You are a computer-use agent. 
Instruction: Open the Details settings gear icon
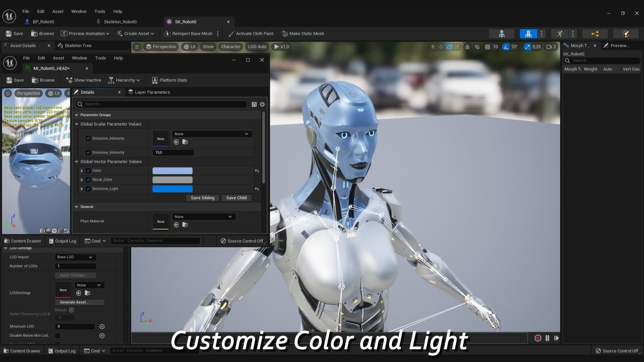tap(262, 105)
